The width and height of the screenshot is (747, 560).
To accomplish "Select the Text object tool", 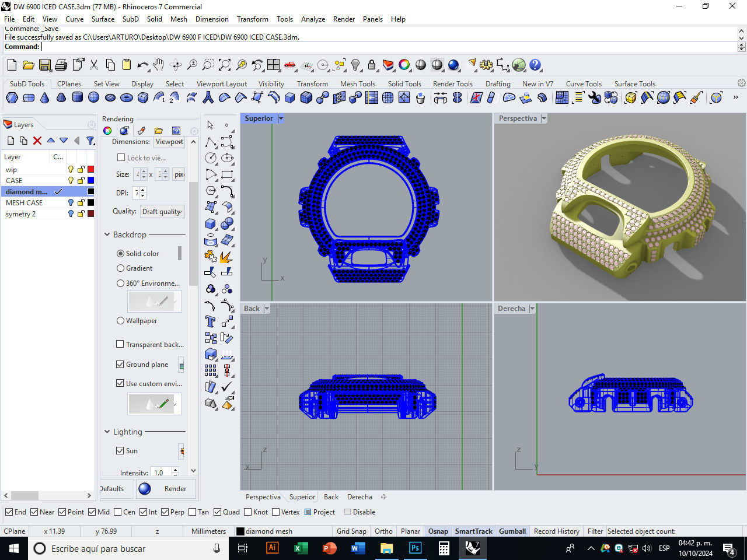I will click(x=211, y=321).
